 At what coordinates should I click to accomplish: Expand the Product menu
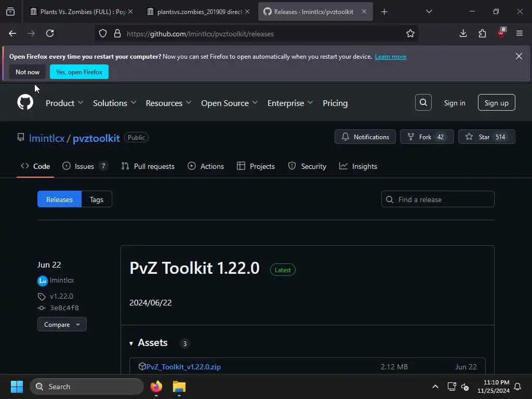tap(64, 103)
